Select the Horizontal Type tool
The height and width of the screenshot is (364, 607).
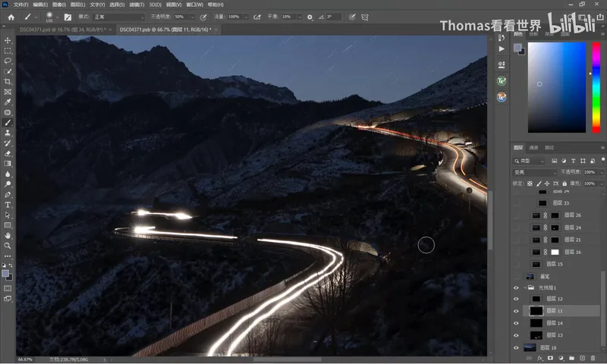click(8, 205)
